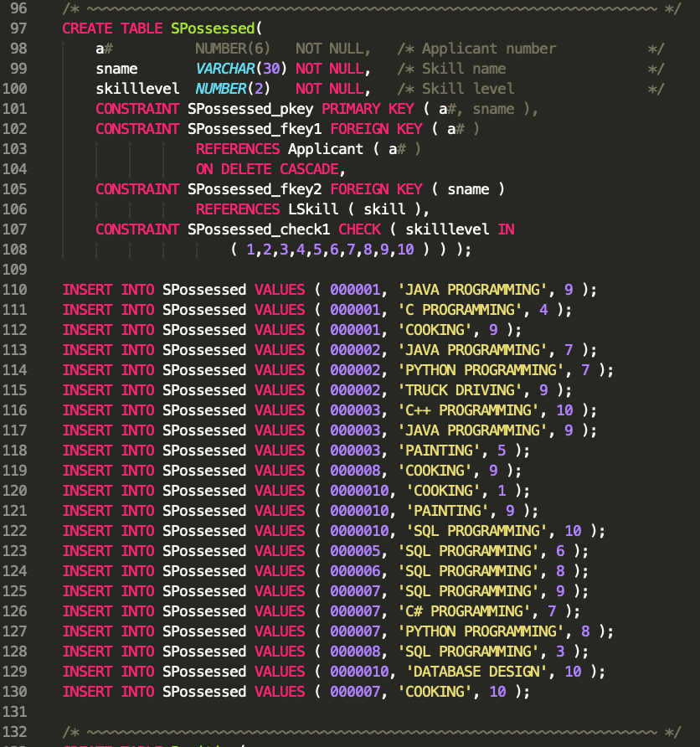Click line number 97 in the gutter
Screen dimensions: 700x747
pos(18,28)
